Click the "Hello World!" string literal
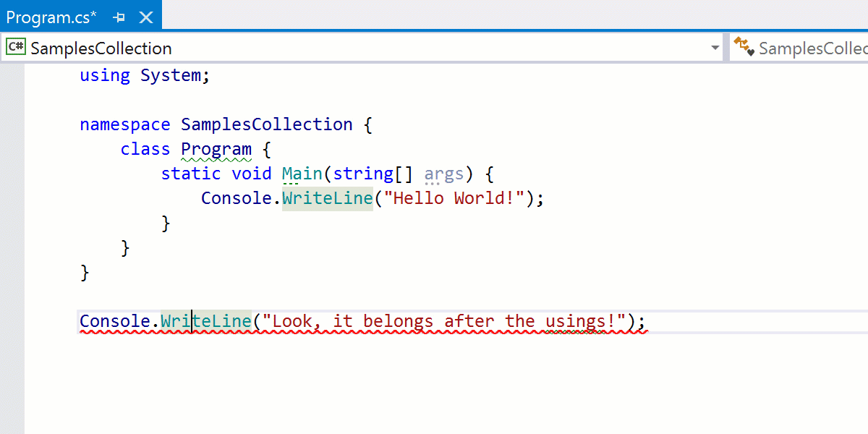This screenshot has width=868, height=434. (454, 198)
